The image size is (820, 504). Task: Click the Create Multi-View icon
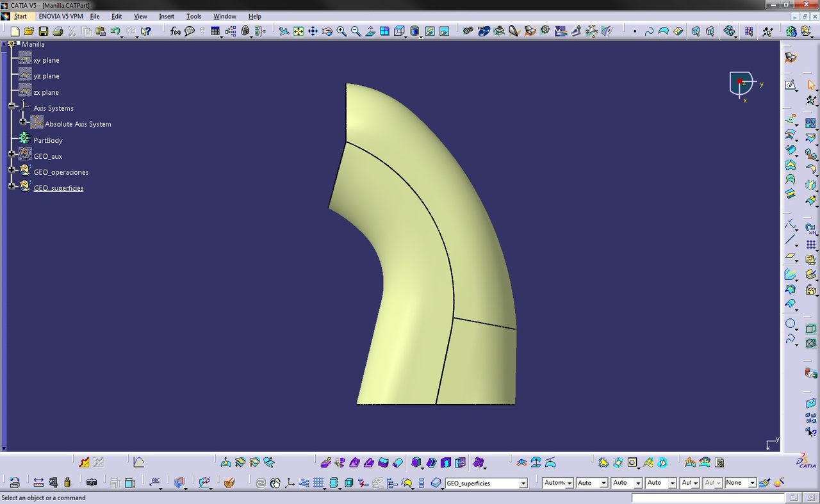[x=385, y=31]
